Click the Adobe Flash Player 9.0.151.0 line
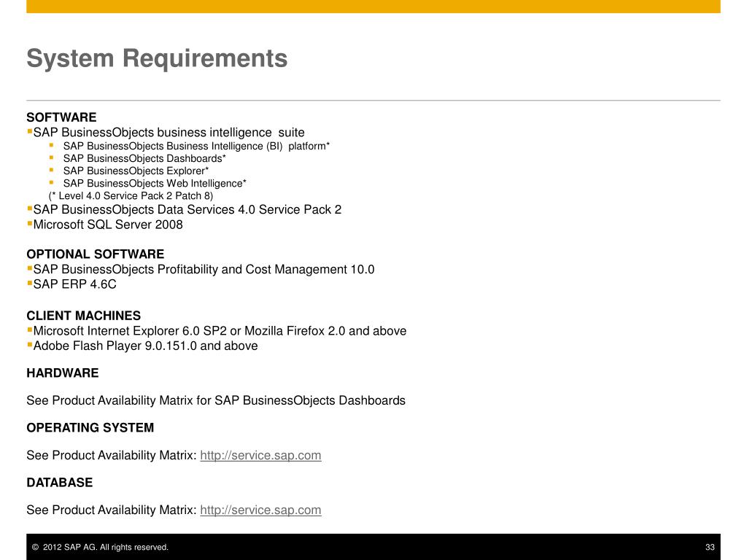This screenshot has height=560, width=747. click(x=145, y=346)
